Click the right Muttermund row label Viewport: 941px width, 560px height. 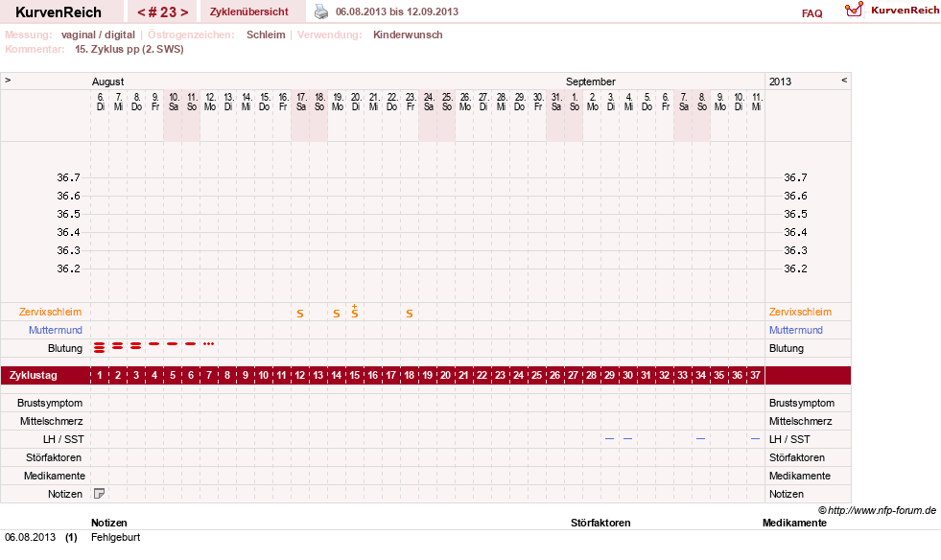point(796,330)
